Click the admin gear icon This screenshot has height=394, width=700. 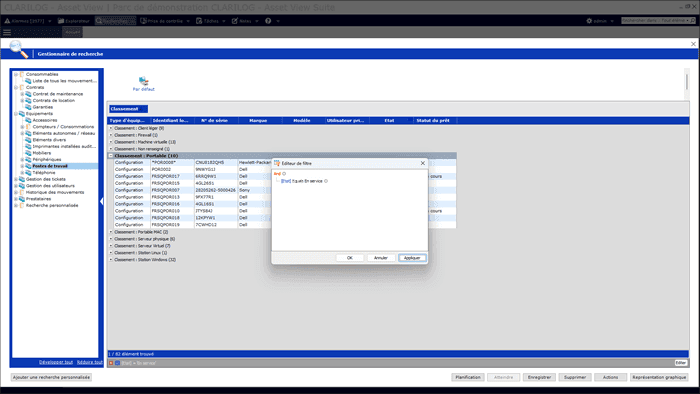tap(589, 21)
